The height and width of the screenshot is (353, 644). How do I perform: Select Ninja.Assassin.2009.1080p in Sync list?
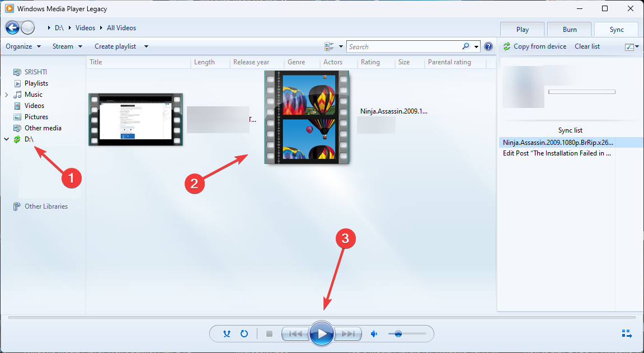[571, 143]
